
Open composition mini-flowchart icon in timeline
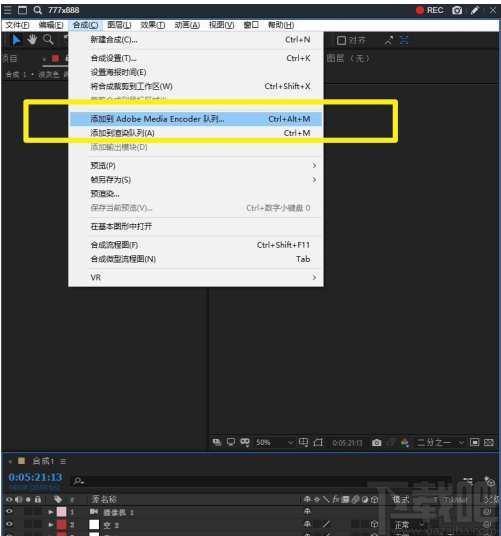468,481
